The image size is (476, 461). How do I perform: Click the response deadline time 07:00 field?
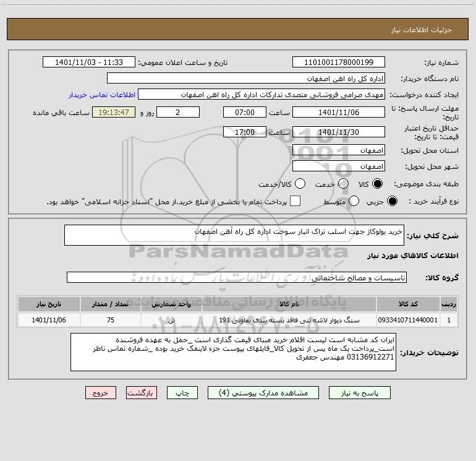(245, 112)
